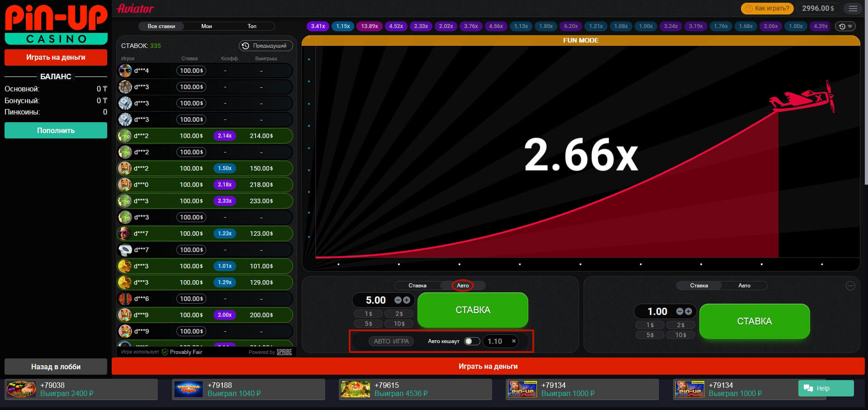Switch to Мои bets tab
This screenshot has height=410, width=868.
[207, 26]
